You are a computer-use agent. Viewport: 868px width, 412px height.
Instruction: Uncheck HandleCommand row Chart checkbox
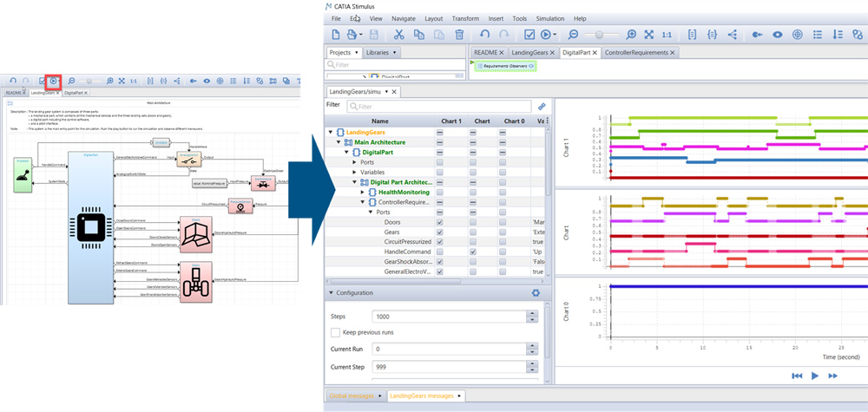473,252
